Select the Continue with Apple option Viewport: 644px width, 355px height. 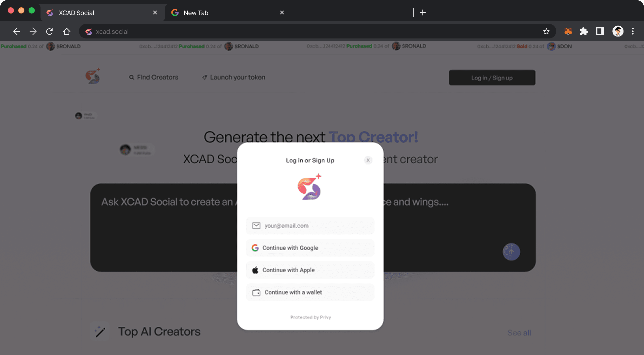point(310,270)
